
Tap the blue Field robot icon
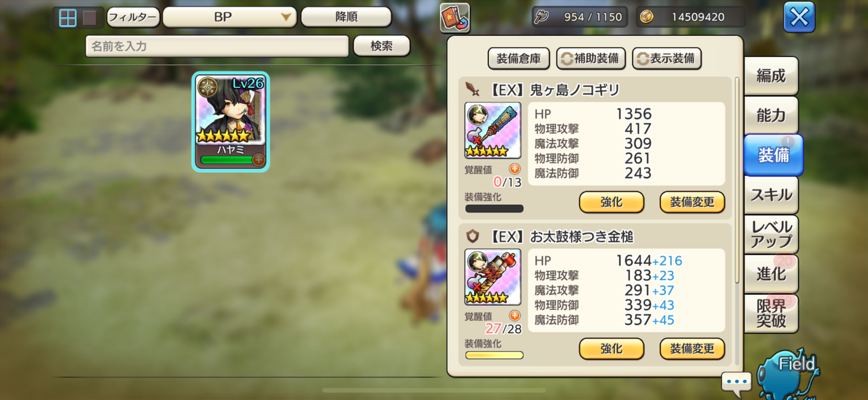pyautogui.click(x=790, y=374)
